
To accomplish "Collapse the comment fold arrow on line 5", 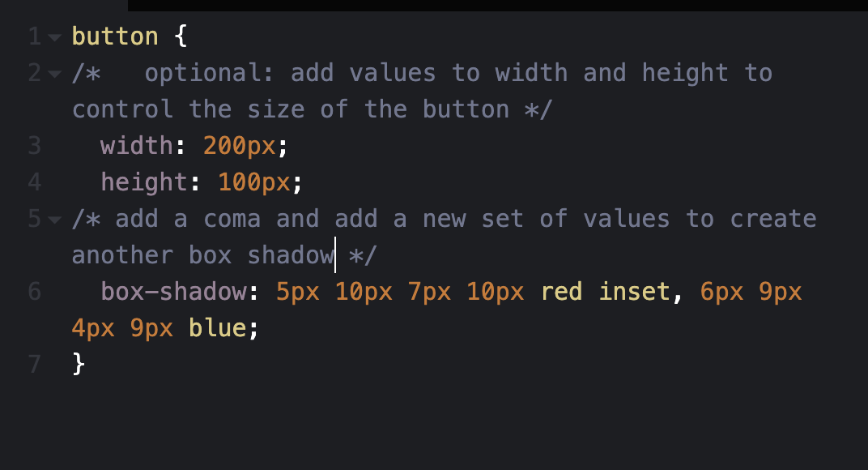I will tap(55, 220).
